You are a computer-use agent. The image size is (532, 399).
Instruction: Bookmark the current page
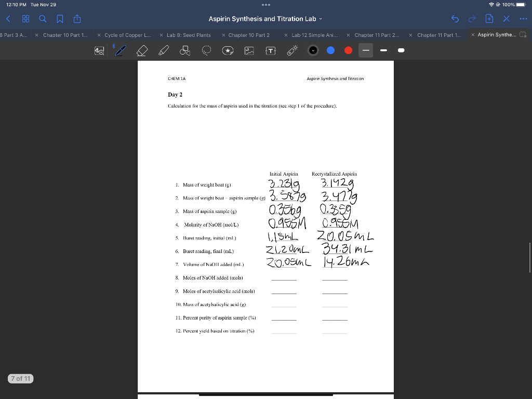pyautogui.click(x=60, y=19)
